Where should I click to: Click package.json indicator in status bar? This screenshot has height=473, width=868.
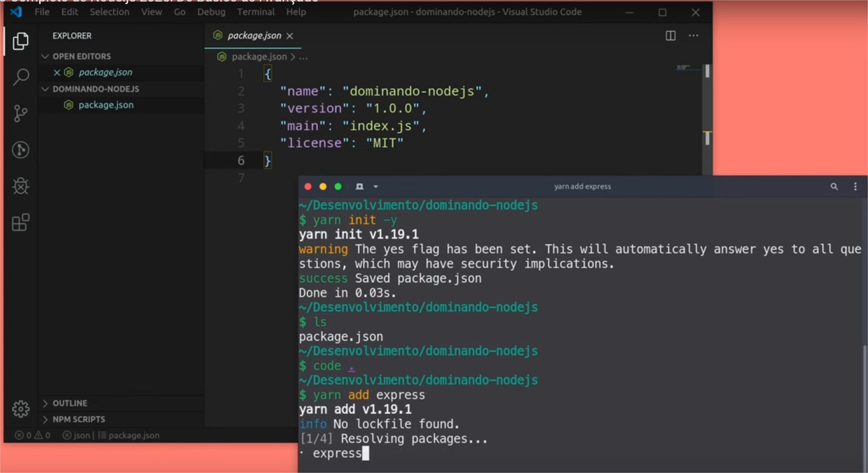point(129,435)
